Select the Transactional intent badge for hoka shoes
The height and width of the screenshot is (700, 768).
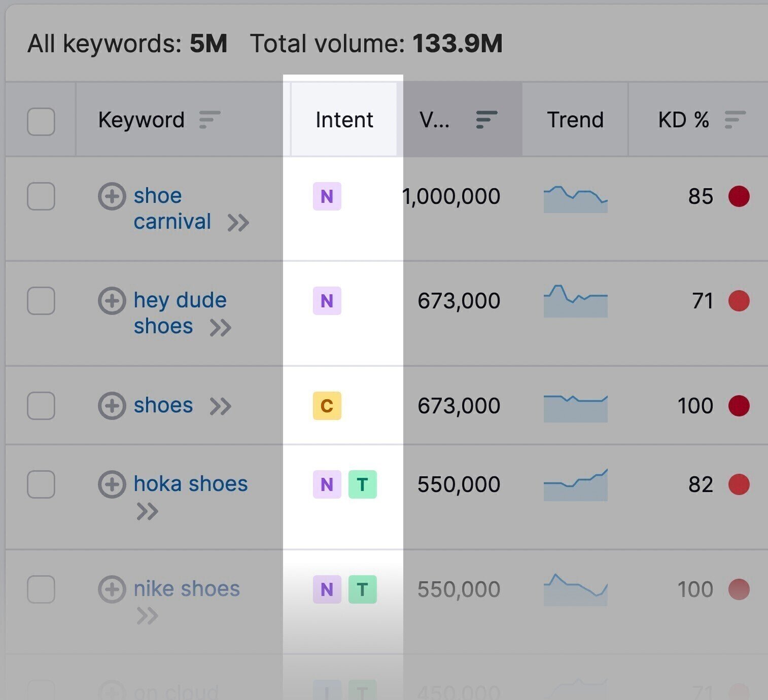pyautogui.click(x=363, y=484)
